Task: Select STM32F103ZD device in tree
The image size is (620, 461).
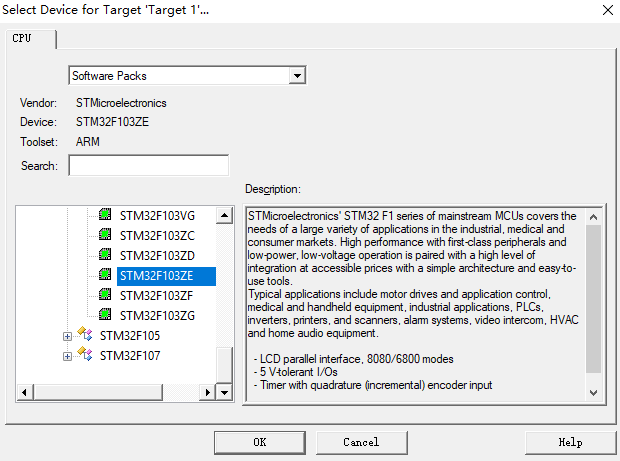Action: (157, 256)
